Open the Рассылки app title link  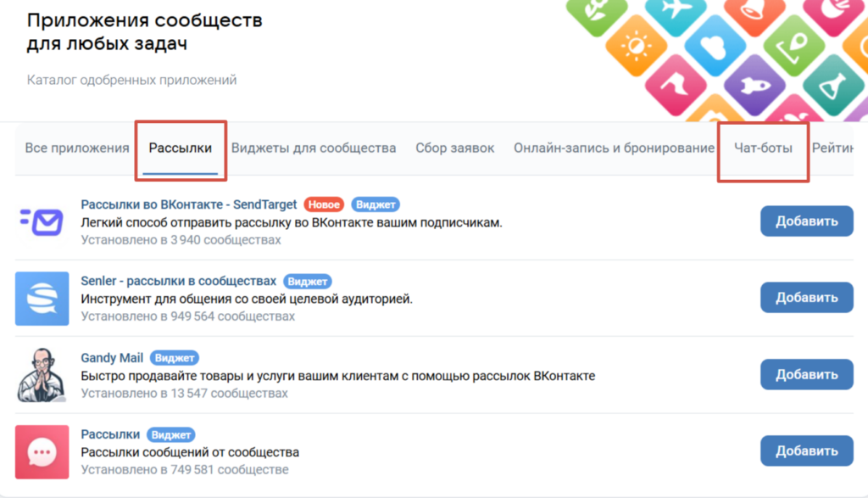110,434
